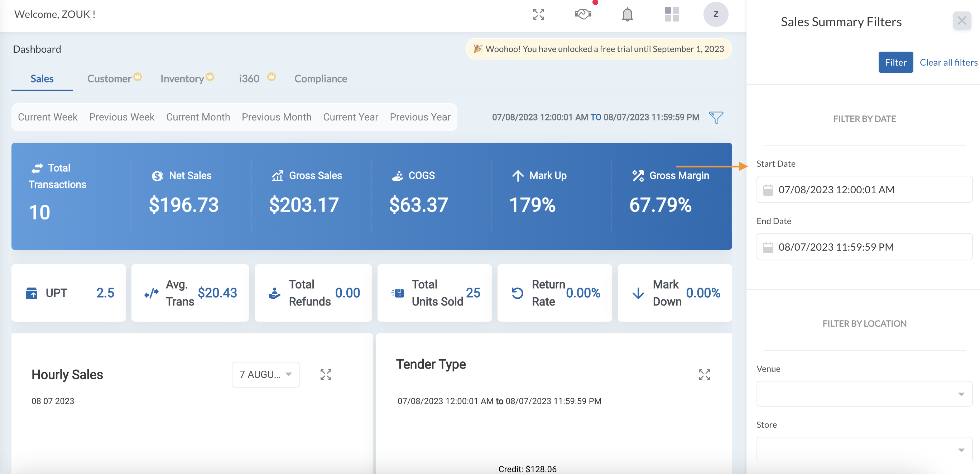Open the Z user avatar menu

(x=716, y=14)
